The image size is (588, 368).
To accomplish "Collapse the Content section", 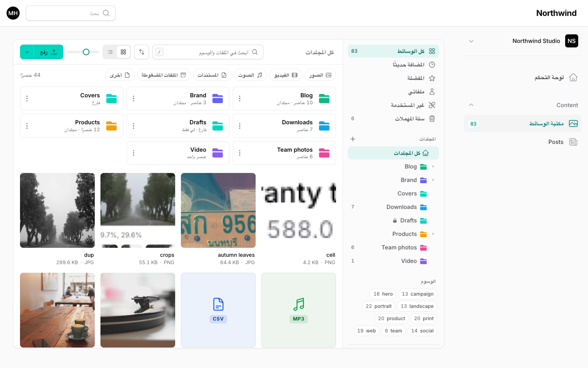I will (x=471, y=105).
